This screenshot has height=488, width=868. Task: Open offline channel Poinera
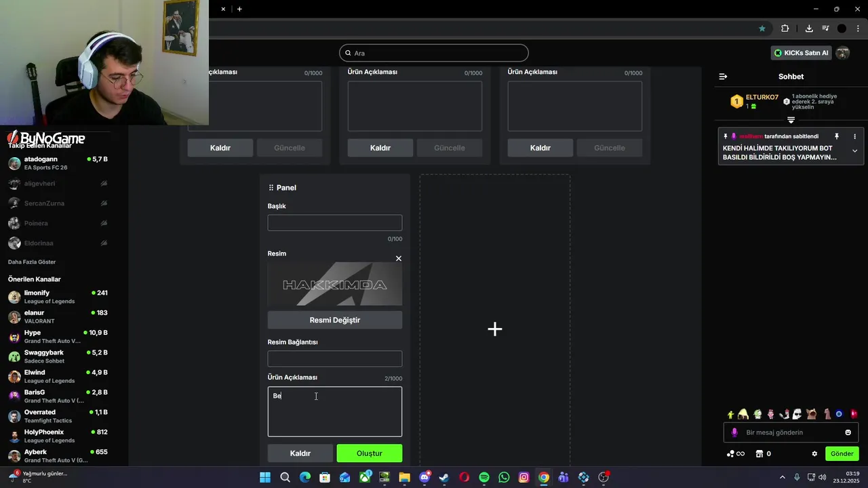(x=58, y=223)
